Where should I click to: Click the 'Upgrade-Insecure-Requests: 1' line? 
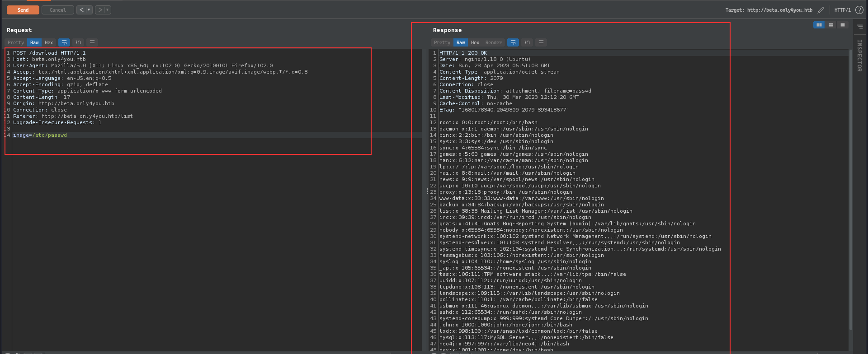tap(57, 122)
